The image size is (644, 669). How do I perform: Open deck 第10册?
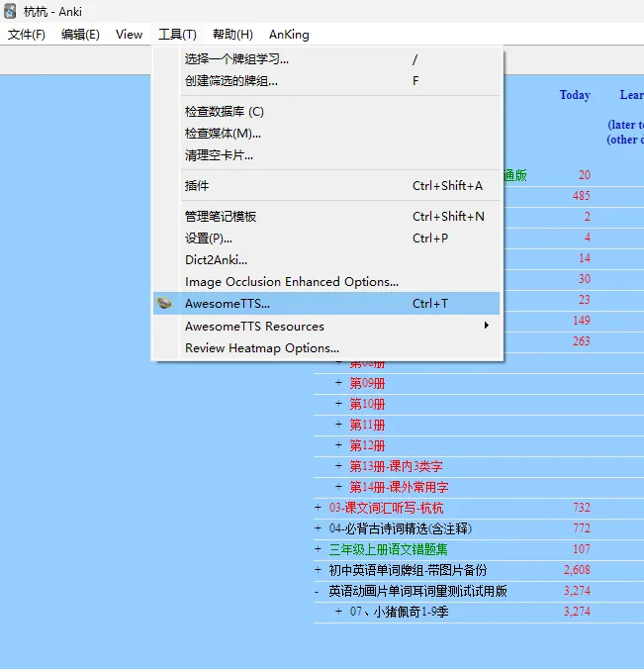(x=367, y=404)
